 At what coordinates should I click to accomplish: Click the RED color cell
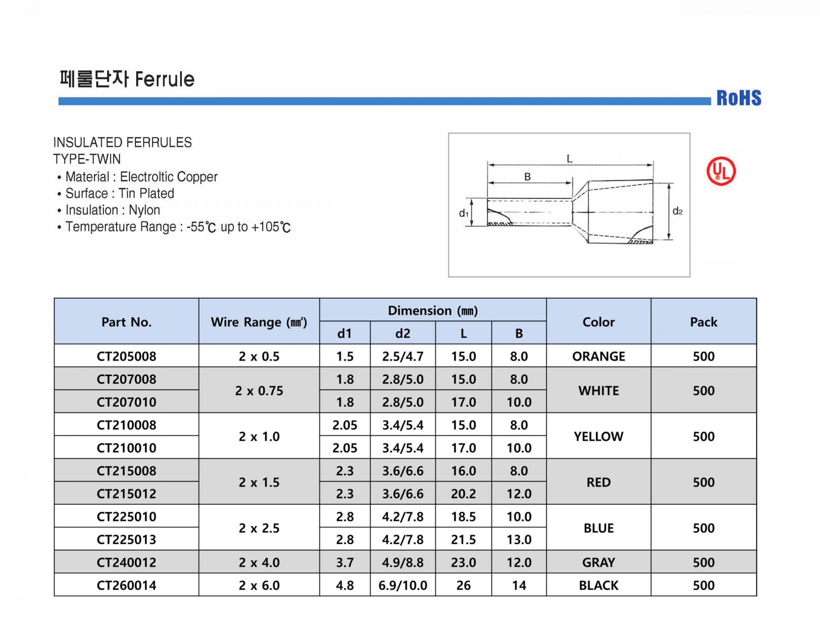pyautogui.click(x=599, y=482)
